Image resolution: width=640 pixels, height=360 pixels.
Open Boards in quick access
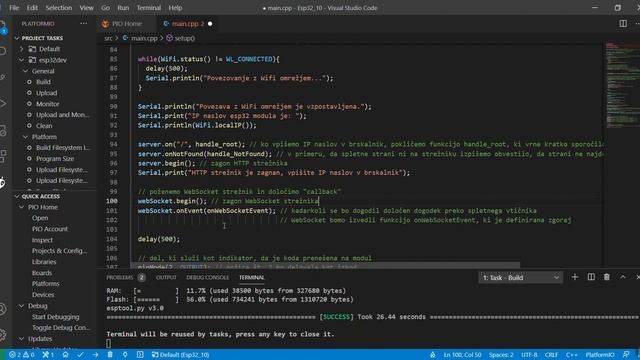42,273
